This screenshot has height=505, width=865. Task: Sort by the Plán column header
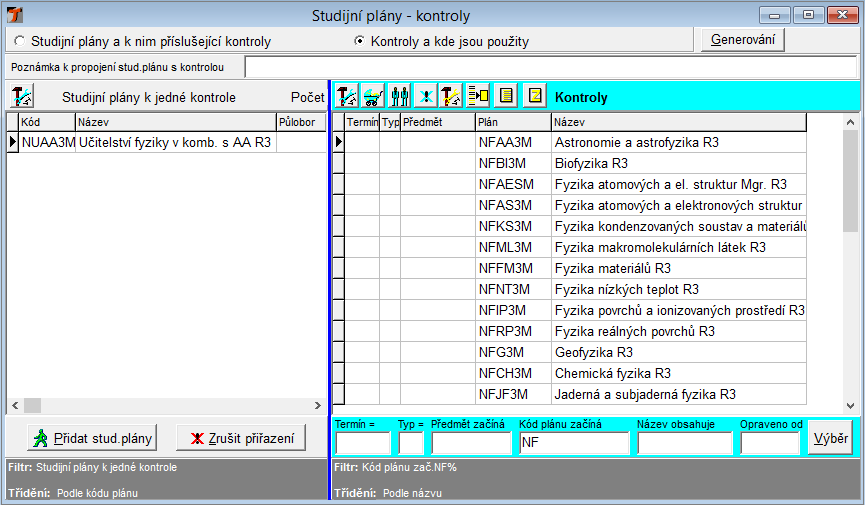(512, 121)
